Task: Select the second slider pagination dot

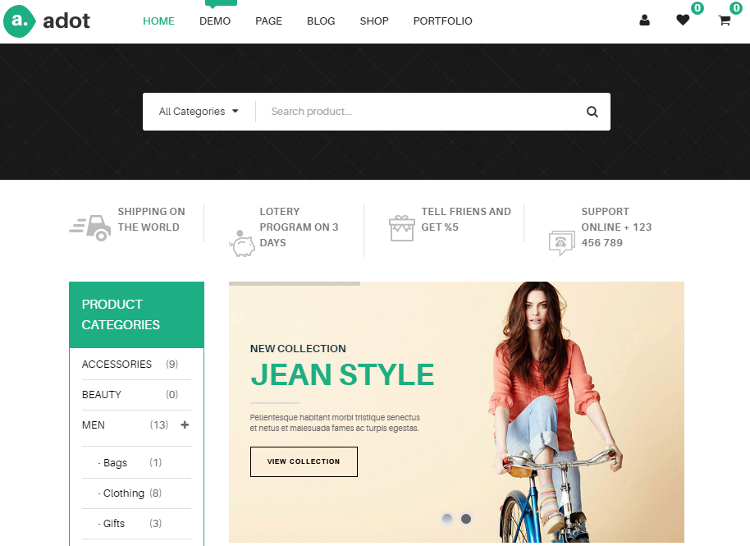Action: click(466, 519)
